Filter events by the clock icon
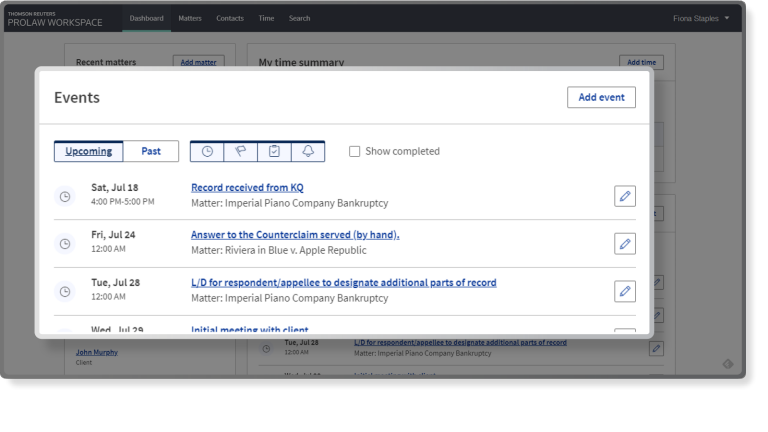 coord(207,151)
